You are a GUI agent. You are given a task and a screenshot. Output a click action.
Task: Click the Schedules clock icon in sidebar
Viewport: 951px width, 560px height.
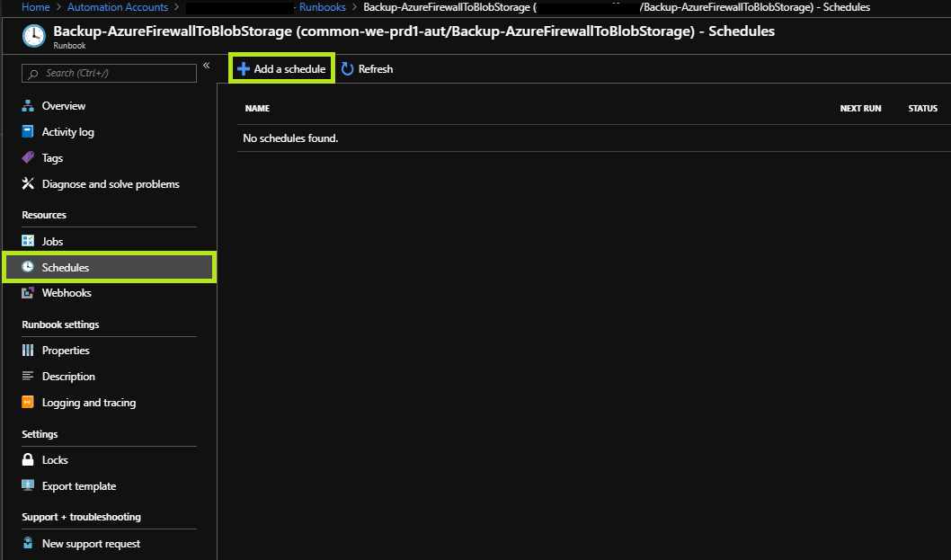click(x=28, y=267)
